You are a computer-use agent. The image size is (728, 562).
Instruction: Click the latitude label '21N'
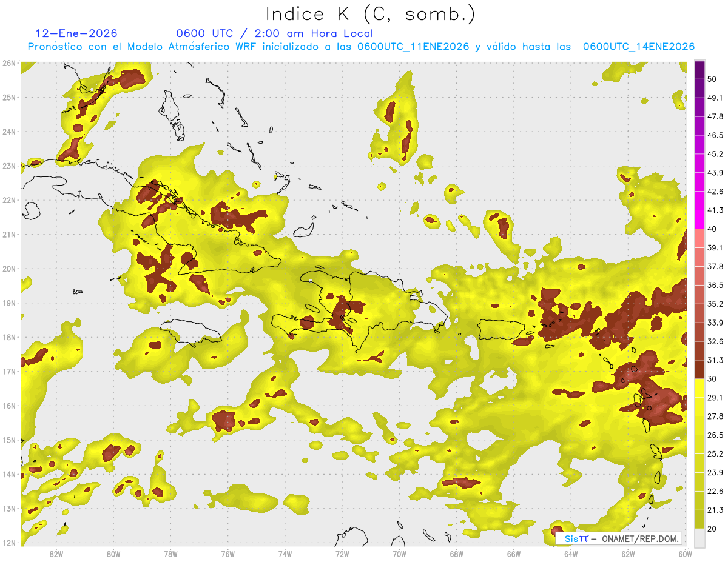pyautogui.click(x=9, y=235)
